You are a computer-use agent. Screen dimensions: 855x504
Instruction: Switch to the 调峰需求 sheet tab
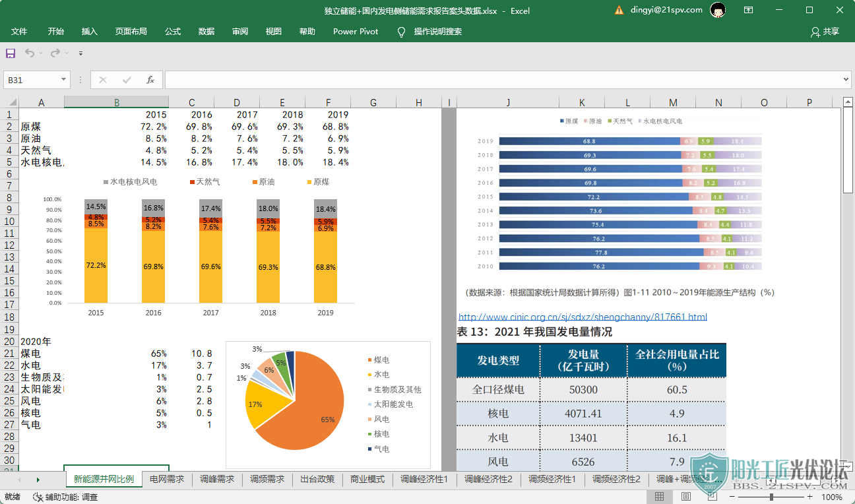point(217,480)
